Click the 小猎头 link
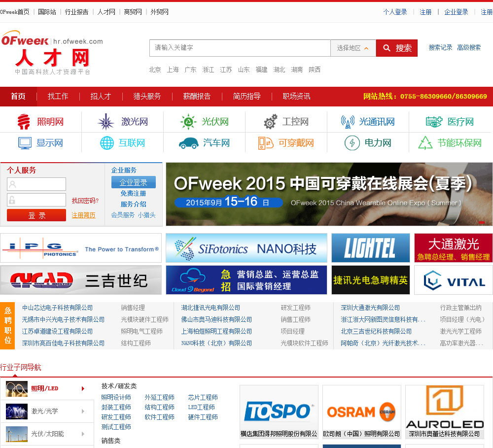 [x=146, y=215]
